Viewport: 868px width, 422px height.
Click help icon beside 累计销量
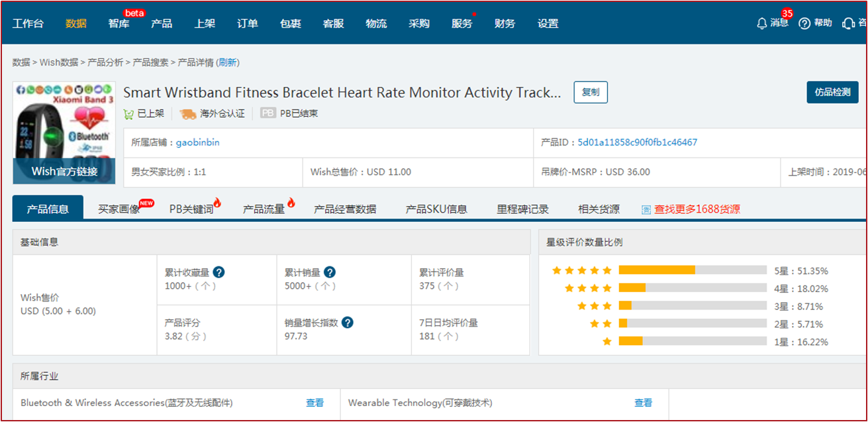point(329,272)
